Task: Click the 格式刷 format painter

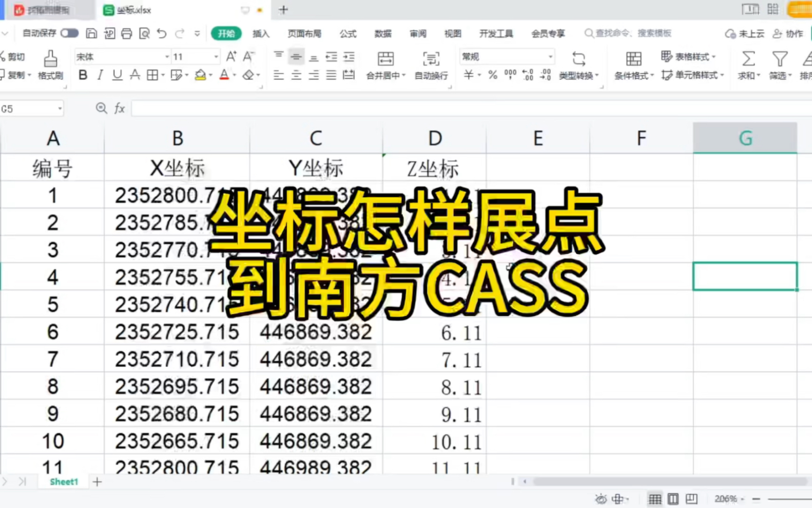Action: (50, 65)
